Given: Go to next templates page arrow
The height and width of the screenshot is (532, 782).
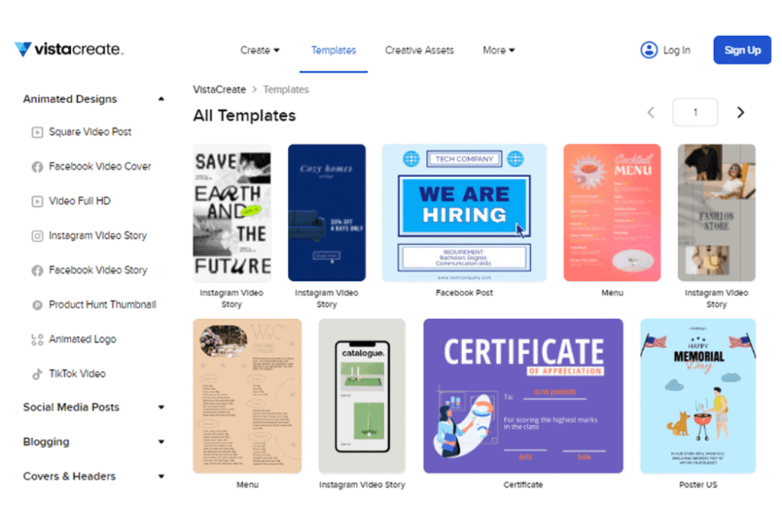Looking at the screenshot, I should 740,112.
